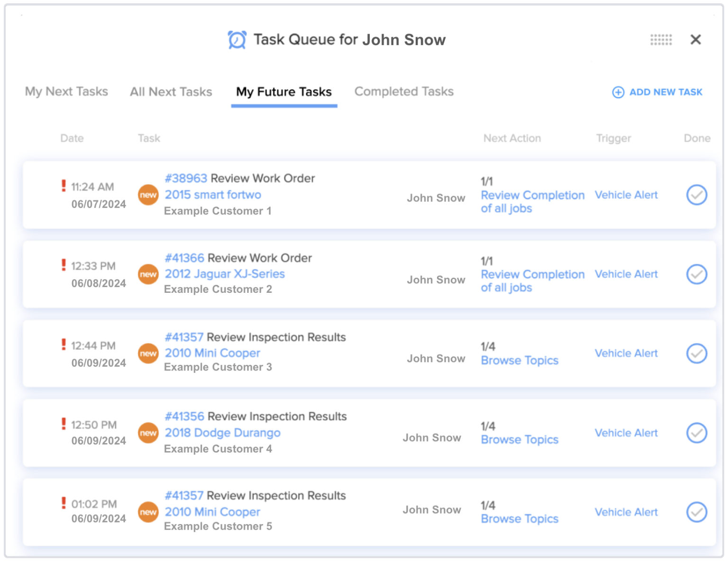Open Vehicle Alert trigger for Example Customer 3

tap(626, 353)
